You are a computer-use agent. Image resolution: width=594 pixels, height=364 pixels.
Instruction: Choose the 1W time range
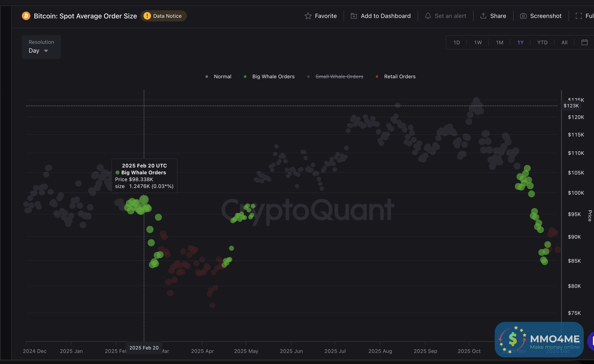(478, 42)
